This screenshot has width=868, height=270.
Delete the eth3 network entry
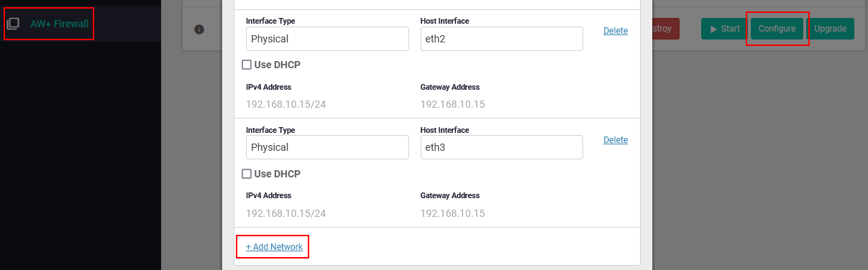coord(616,140)
